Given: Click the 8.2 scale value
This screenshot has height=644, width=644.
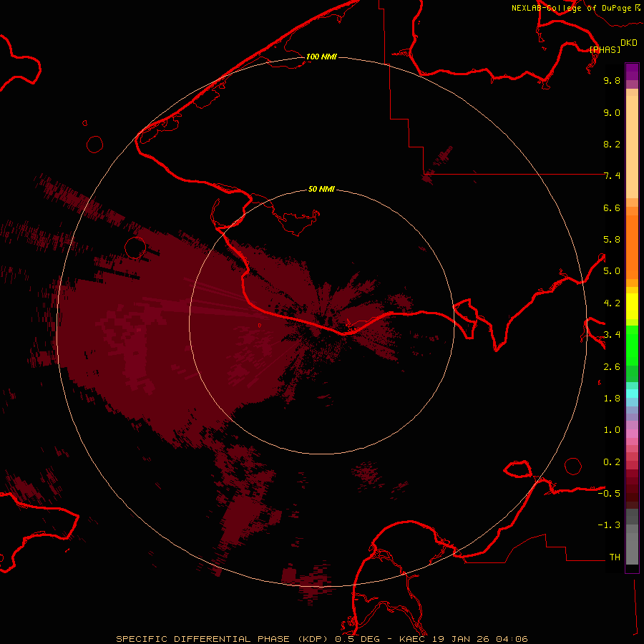Looking at the screenshot, I should [x=612, y=144].
